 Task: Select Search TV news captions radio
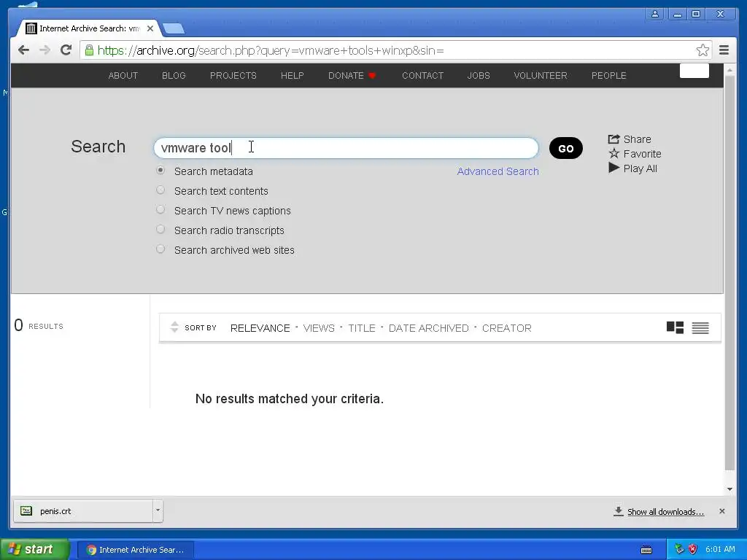click(160, 209)
